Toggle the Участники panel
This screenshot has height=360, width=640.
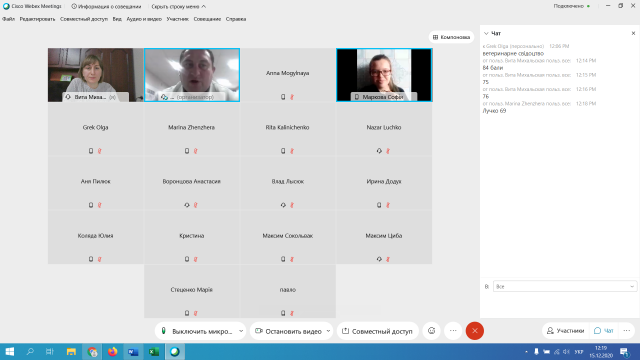pos(566,331)
